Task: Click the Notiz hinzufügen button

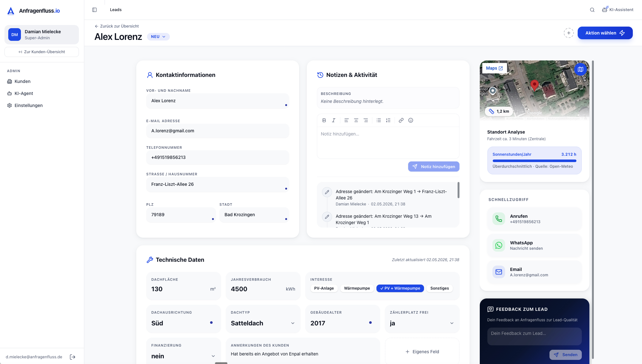Action: click(x=433, y=166)
